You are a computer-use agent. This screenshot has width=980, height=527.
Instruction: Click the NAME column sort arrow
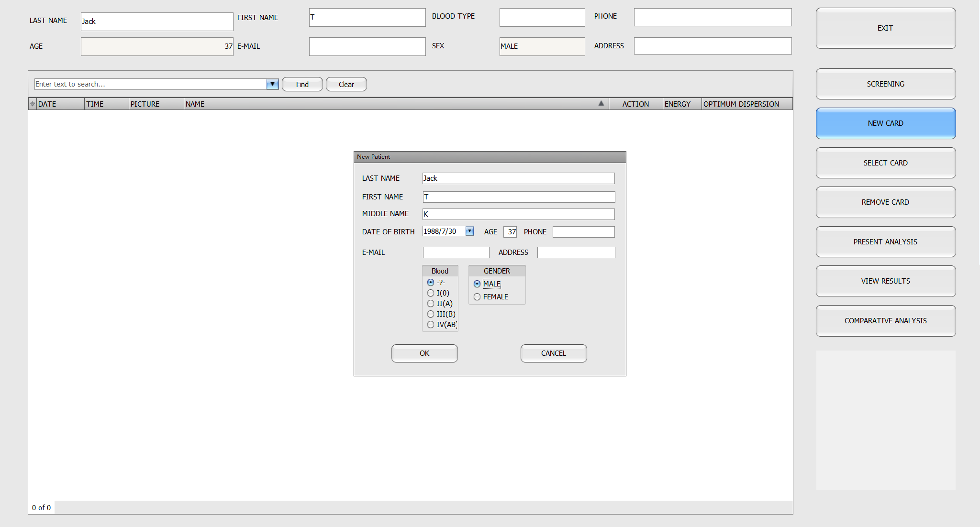(601, 104)
